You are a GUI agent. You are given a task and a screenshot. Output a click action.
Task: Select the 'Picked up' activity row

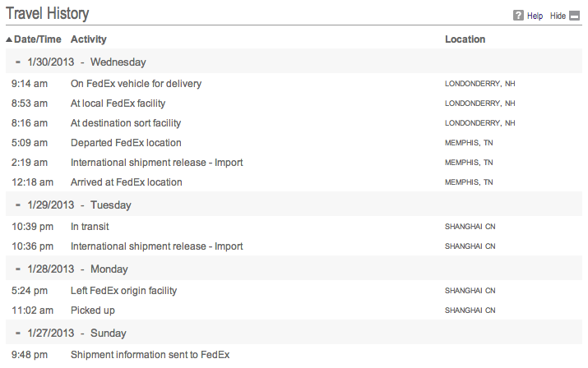[93, 310]
